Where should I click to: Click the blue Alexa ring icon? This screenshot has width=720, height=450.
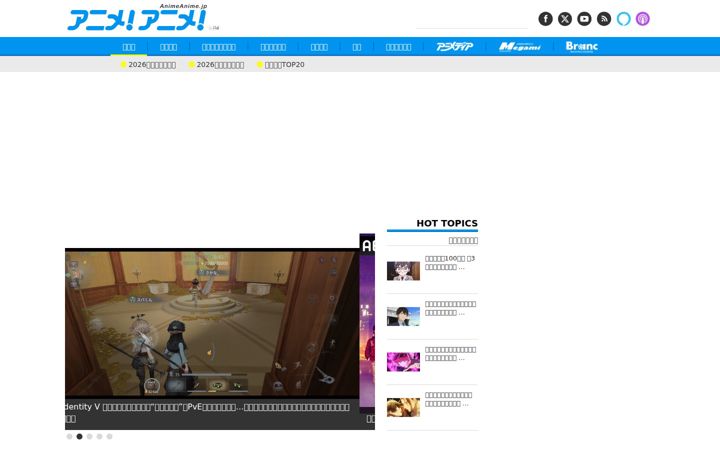[623, 19]
